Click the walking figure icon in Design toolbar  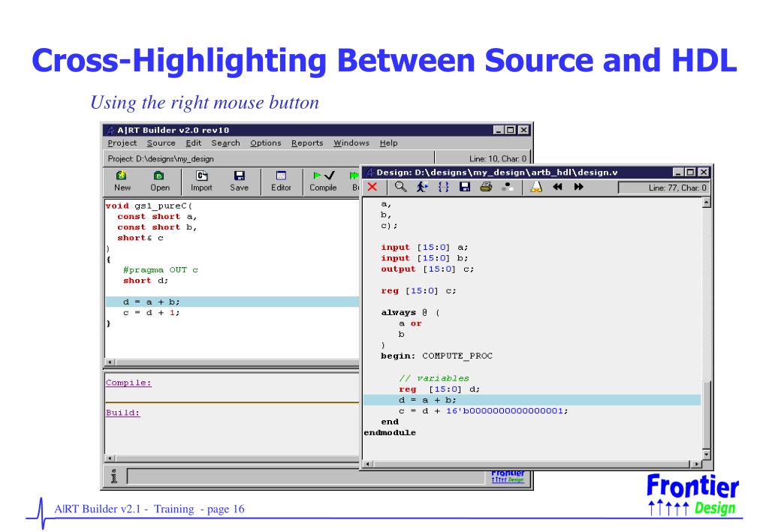coord(422,187)
